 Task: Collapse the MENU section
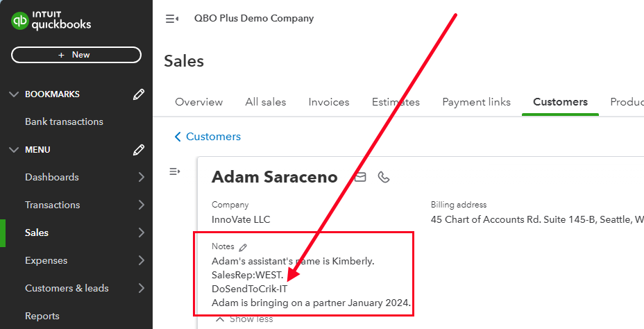click(14, 150)
